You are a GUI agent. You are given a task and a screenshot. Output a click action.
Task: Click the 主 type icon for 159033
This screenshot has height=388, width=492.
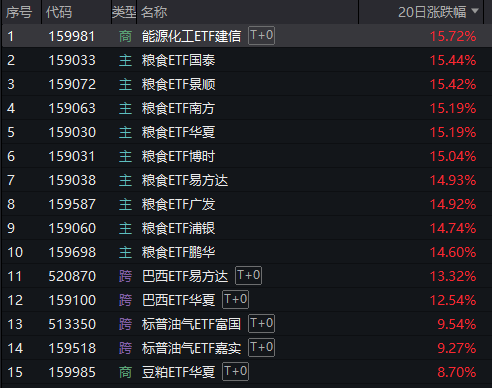point(125,60)
